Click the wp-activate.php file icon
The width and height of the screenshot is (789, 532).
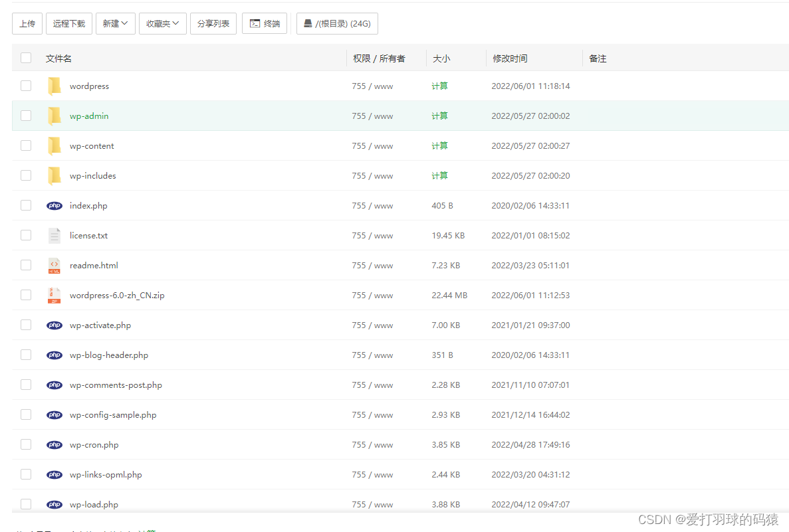tap(55, 325)
